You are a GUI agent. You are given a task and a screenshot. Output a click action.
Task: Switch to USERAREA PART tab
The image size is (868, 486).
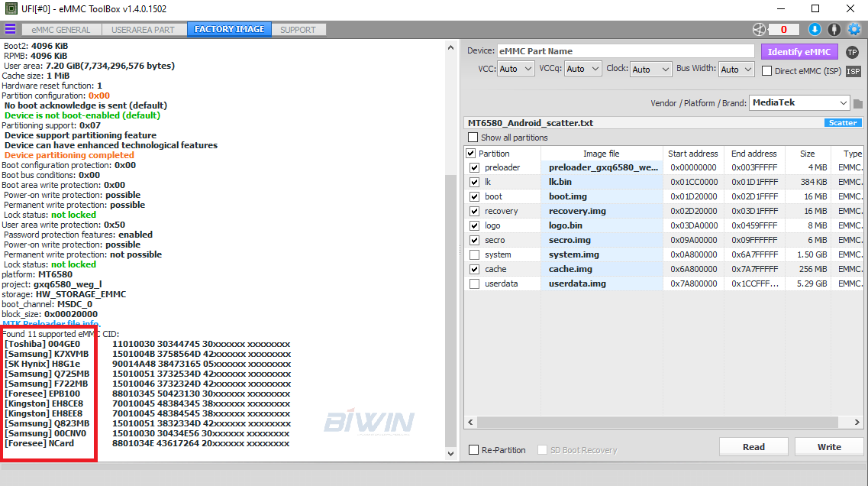[143, 30]
